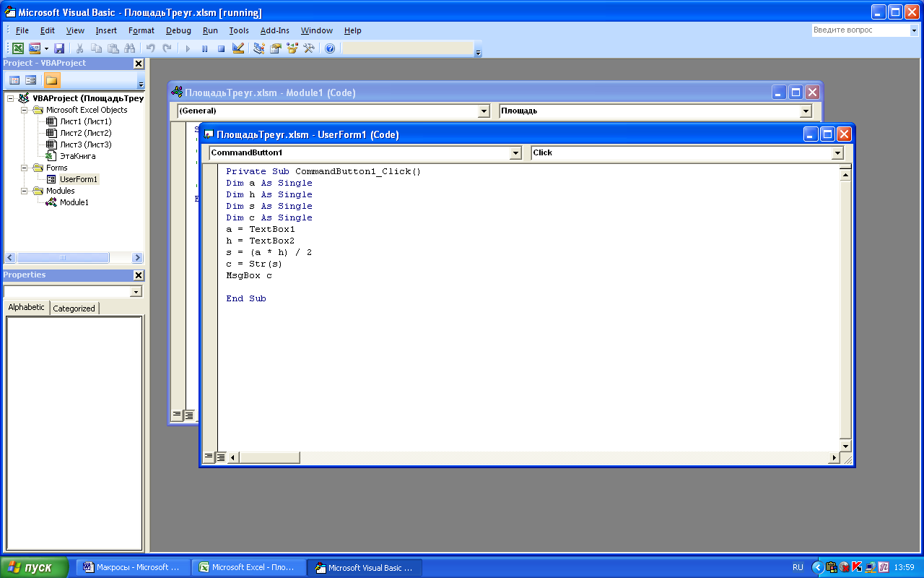Open Площадь procedure dropdown in Module1 window

click(806, 111)
